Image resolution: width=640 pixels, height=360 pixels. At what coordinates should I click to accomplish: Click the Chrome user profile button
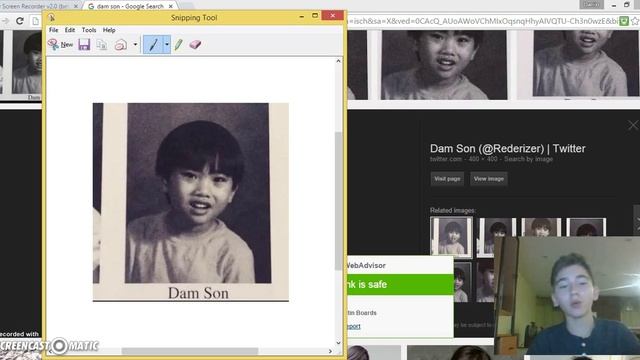point(591,4)
